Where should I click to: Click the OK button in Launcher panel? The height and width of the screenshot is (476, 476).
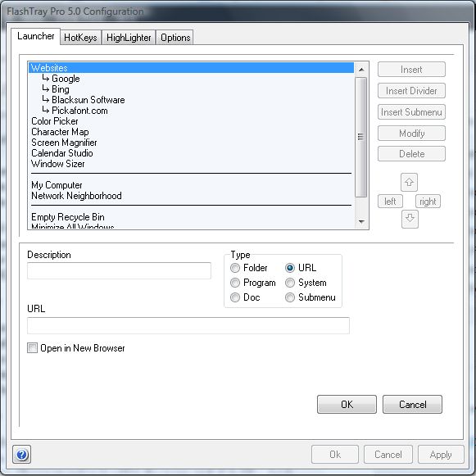(x=347, y=405)
